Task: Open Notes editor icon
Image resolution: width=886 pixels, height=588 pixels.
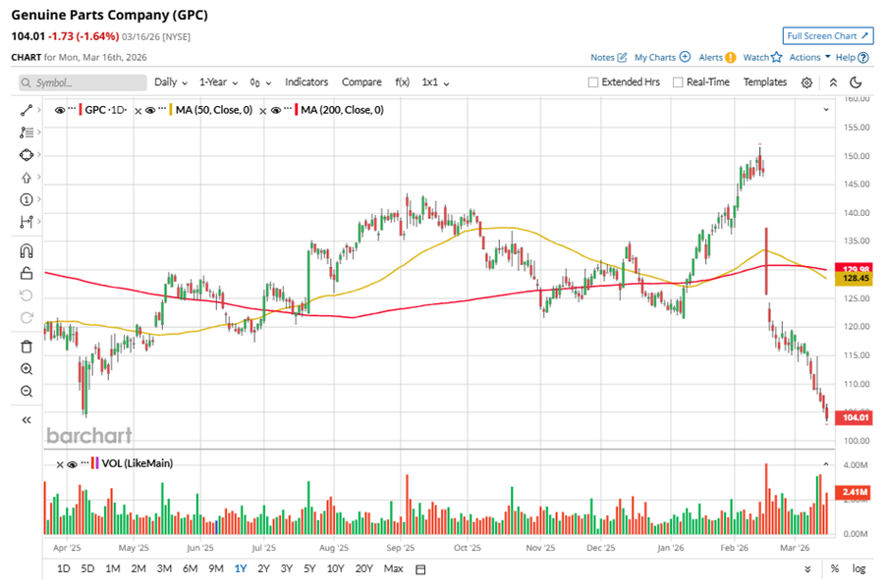Action: click(x=622, y=57)
